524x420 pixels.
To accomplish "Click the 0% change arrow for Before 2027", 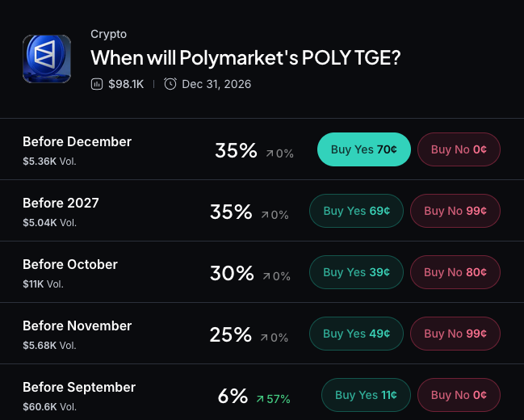I will coord(265,215).
